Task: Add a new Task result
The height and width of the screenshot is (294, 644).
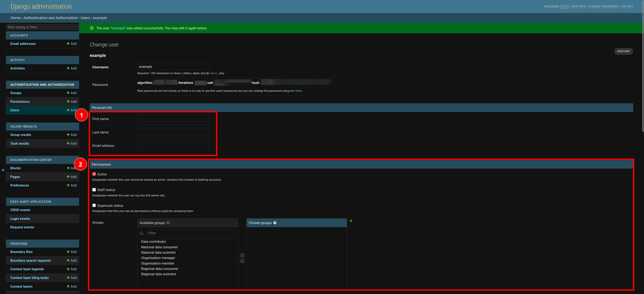Action: 72,143
